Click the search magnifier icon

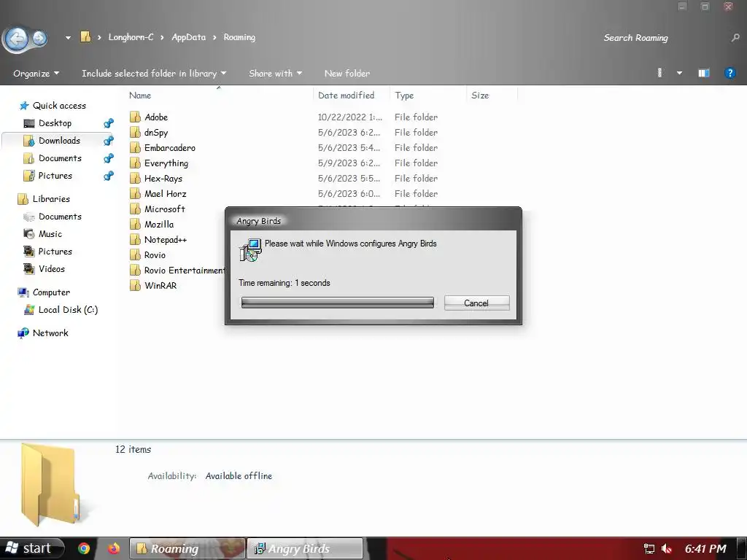click(x=735, y=38)
